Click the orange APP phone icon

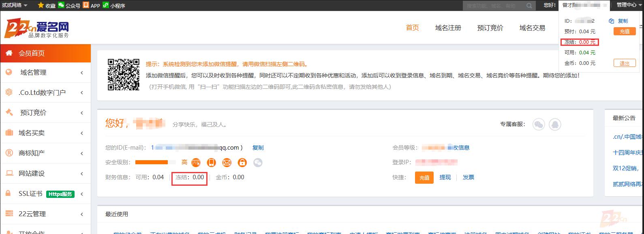tap(86, 5)
